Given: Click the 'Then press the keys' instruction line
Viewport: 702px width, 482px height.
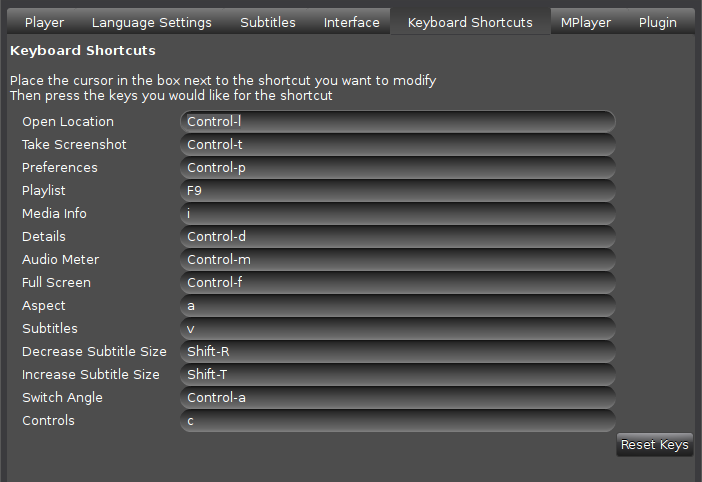Looking at the screenshot, I should click(171, 95).
